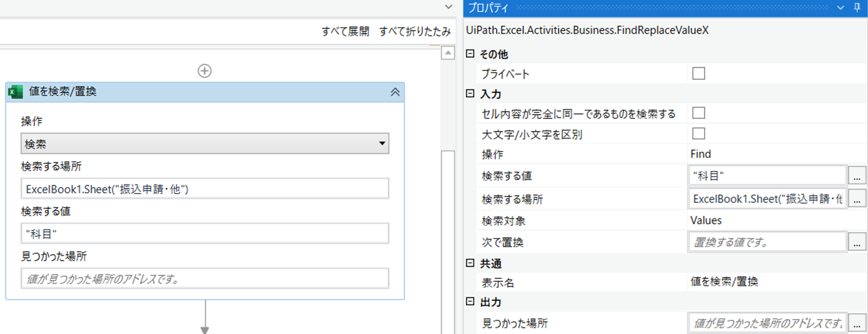Collapse the 共通 property section
This screenshot has width=868, height=334.
tap(470, 263)
